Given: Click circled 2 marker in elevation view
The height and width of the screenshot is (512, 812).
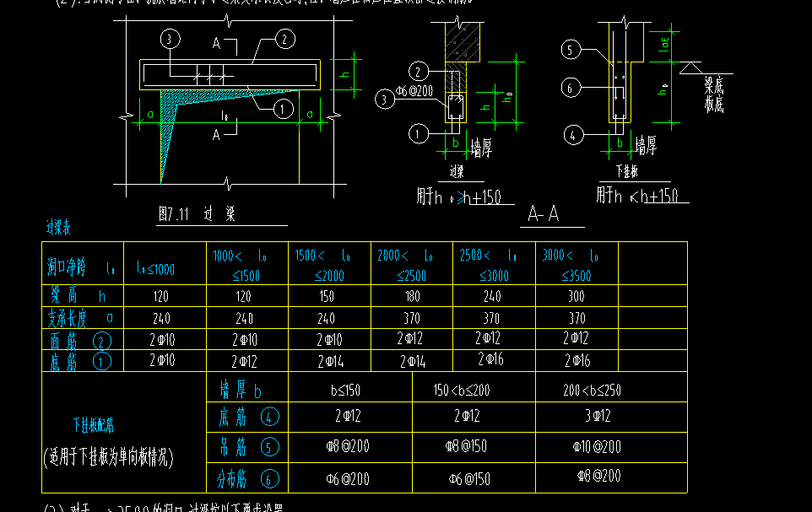Looking at the screenshot, I should pos(284,39).
